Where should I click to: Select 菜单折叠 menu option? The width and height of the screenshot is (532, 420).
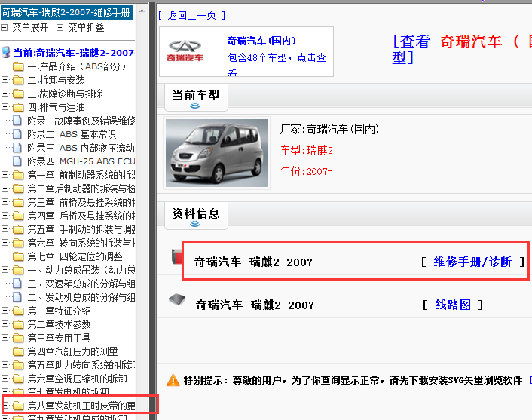[x=86, y=27]
